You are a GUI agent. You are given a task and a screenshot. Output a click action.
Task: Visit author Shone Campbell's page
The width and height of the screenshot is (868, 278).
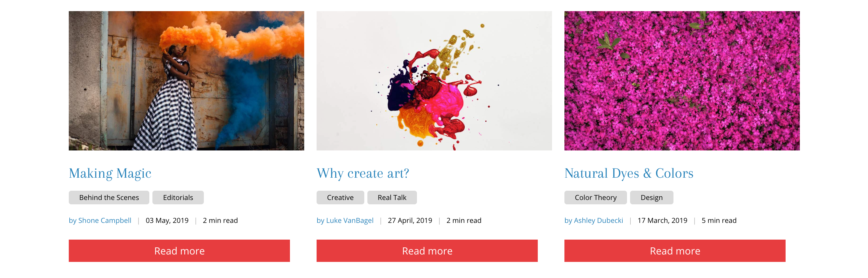(x=100, y=220)
